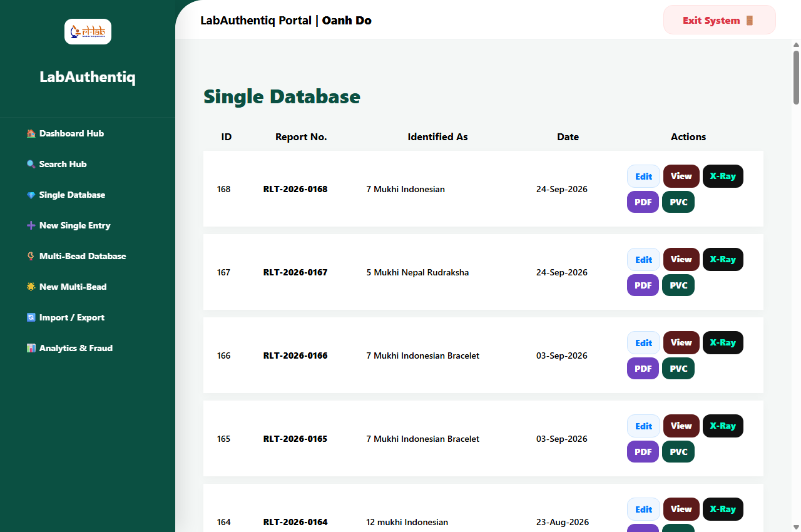The height and width of the screenshot is (532, 801).
Task: Click the magnifier icon beside Search Hub
Action: [x=31, y=164]
